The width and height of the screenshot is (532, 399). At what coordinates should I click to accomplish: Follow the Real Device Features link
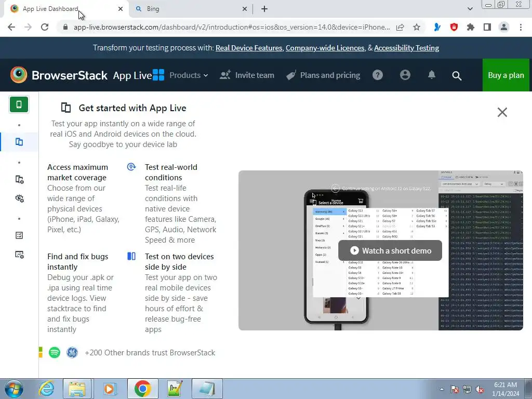click(x=249, y=48)
